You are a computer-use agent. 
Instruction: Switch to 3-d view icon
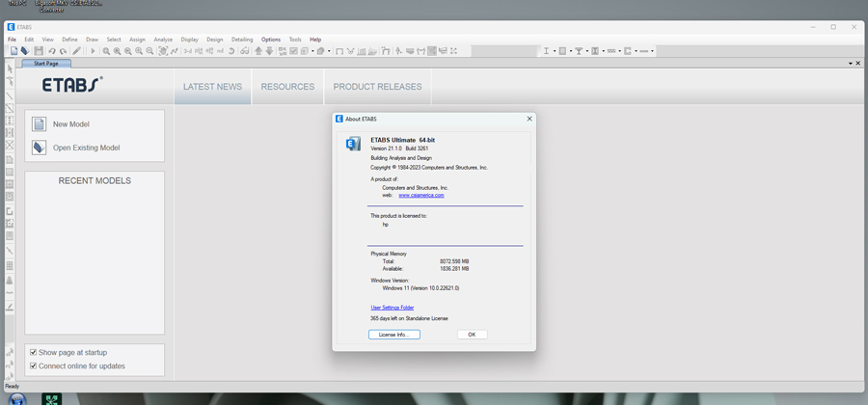188,51
